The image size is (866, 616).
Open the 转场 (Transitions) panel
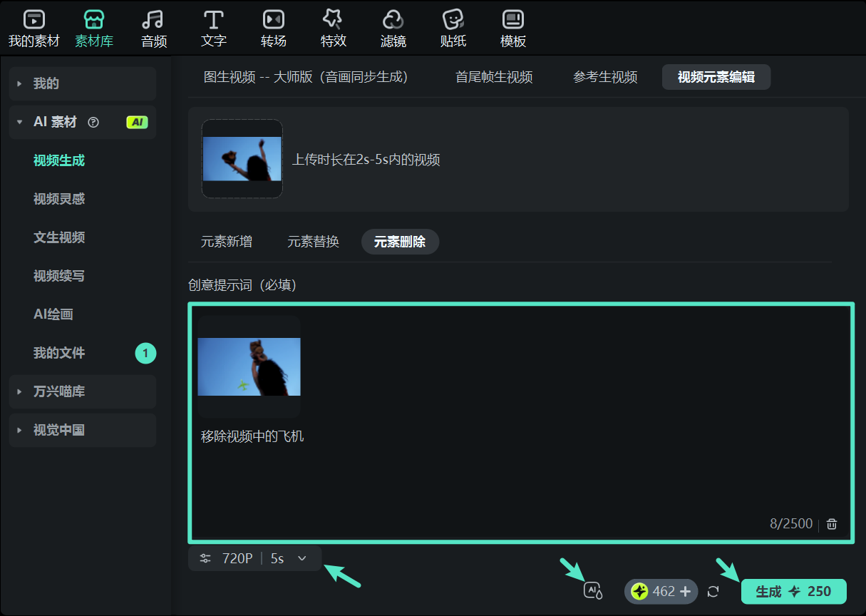[x=273, y=27]
